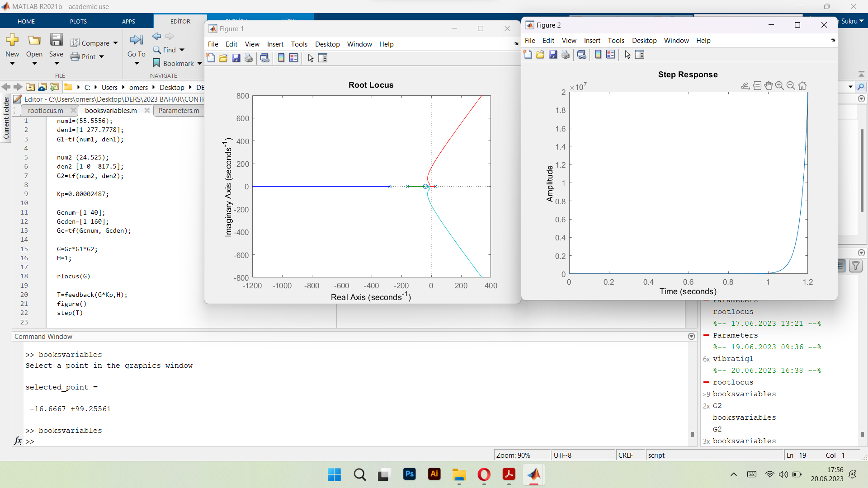This screenshot has height=488, width=868.
Task: Open the Tools menu in Figure 1
Action: [x=299, y=44]
